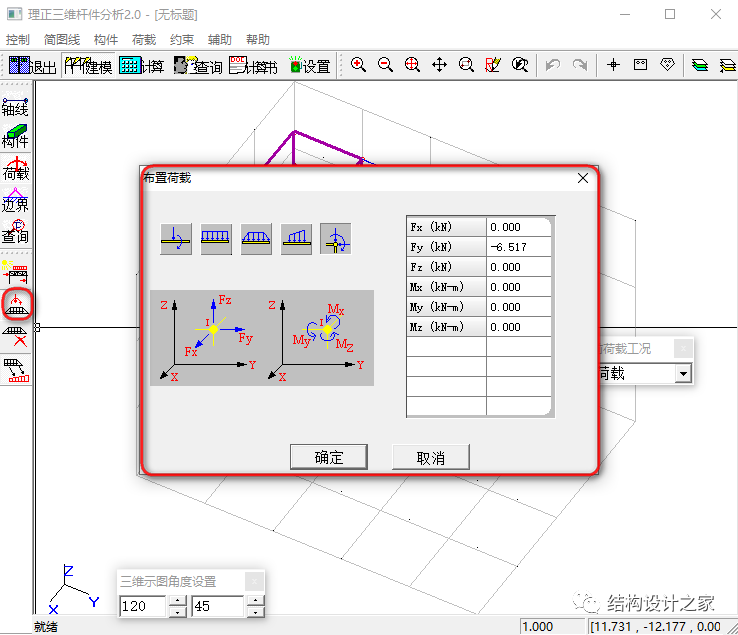Open the 查询 query toolbar button
Viewport: 738px width, 635px height.
coord(198,65)
